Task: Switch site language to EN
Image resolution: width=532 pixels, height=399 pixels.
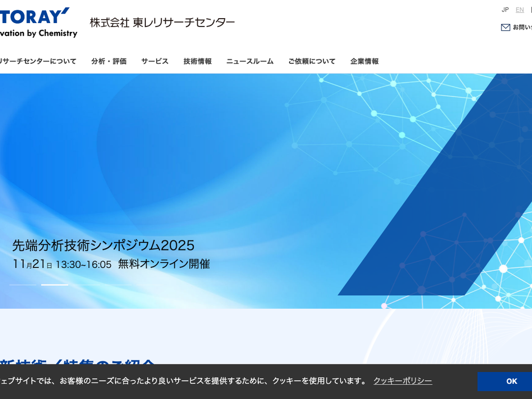Action: click(x=520, y=10)
